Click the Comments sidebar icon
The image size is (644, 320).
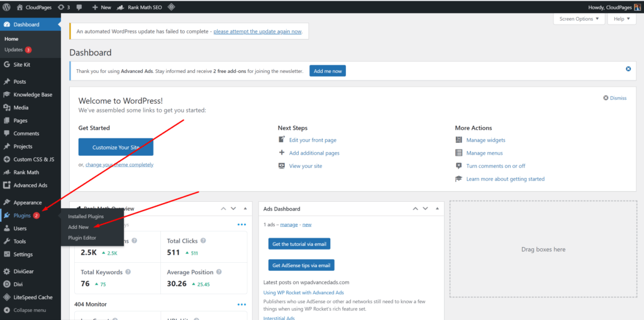pyautogui.click(x=6, y=133)
